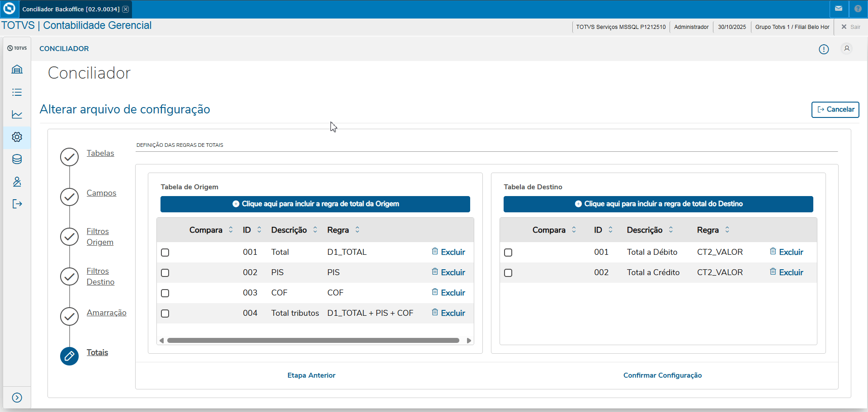Open the mail envelope icon in title bar
The image size is (868, 412).
click(x=839, y=9)
